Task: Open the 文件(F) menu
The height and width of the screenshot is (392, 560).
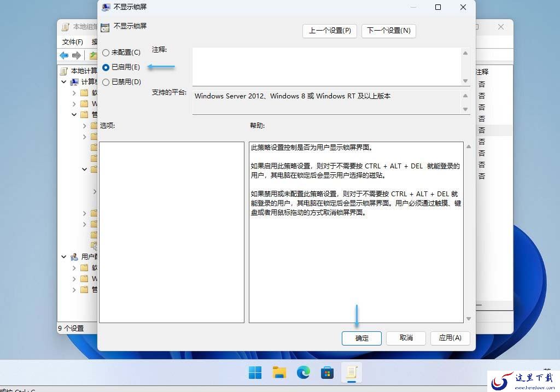Action: (x=73, y=42)
